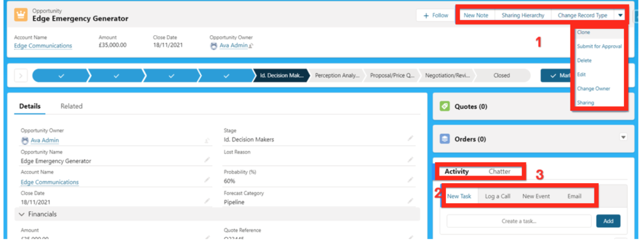Click the Quotes card icon
The image size is (644, 246).
pyautogui.click(x=445, y=106)
